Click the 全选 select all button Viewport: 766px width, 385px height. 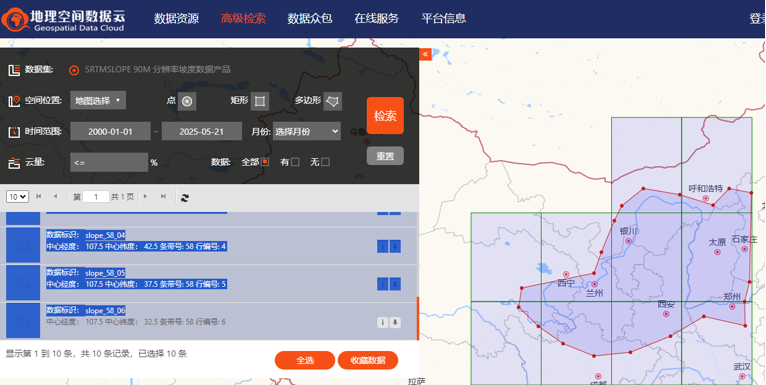pos(305,361)
